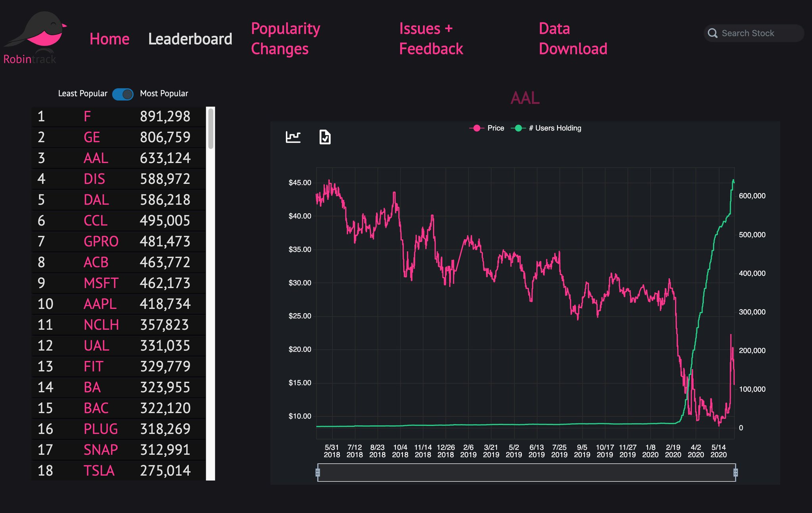
Task: Click holder count 806,759
Action: [165, 137]
